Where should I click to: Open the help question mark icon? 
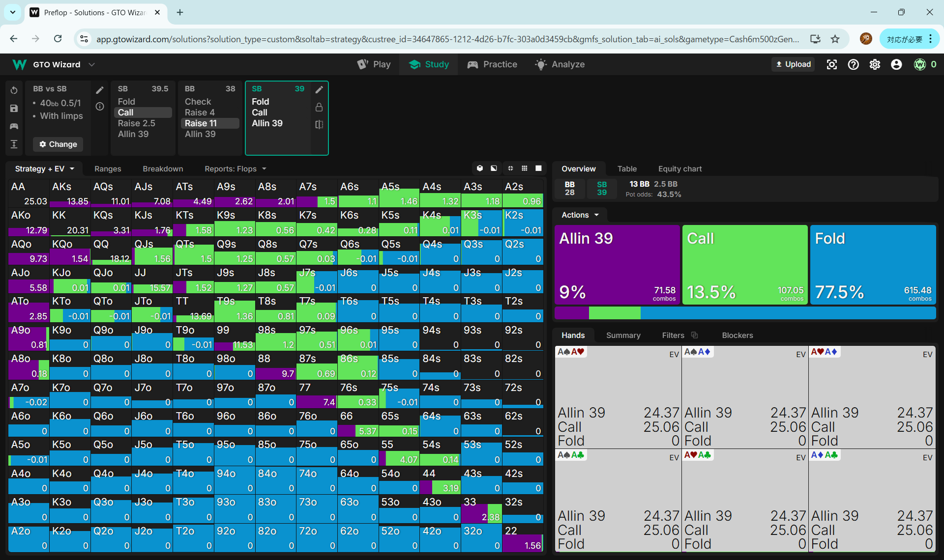853,64
